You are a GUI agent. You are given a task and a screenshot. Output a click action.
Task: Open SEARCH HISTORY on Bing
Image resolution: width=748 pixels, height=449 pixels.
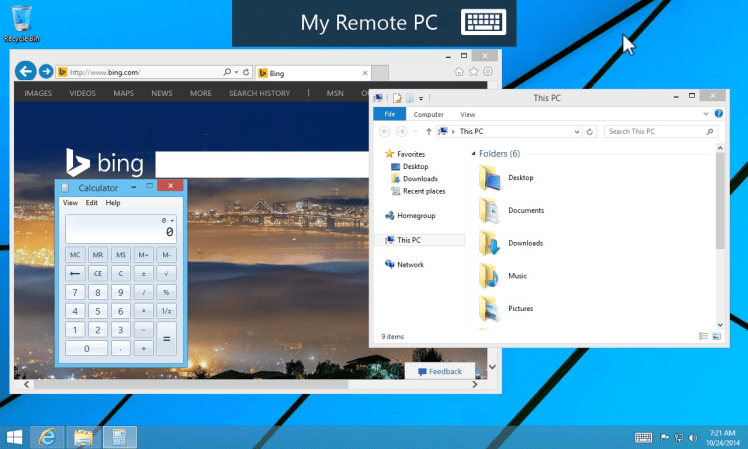pyautogui.click(x=259, y=93)
